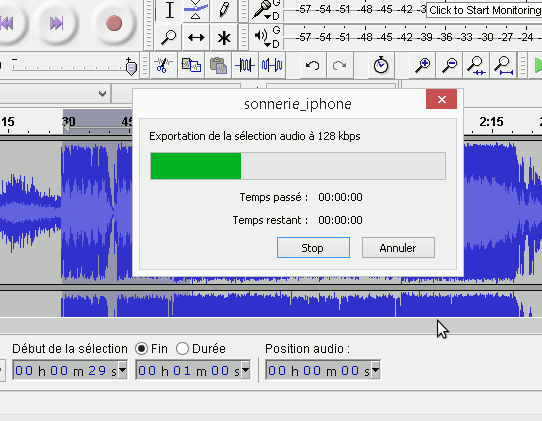Open the Position audio format dropdown
This screenshot has width=542, height=421.
(x=376, y=371)
